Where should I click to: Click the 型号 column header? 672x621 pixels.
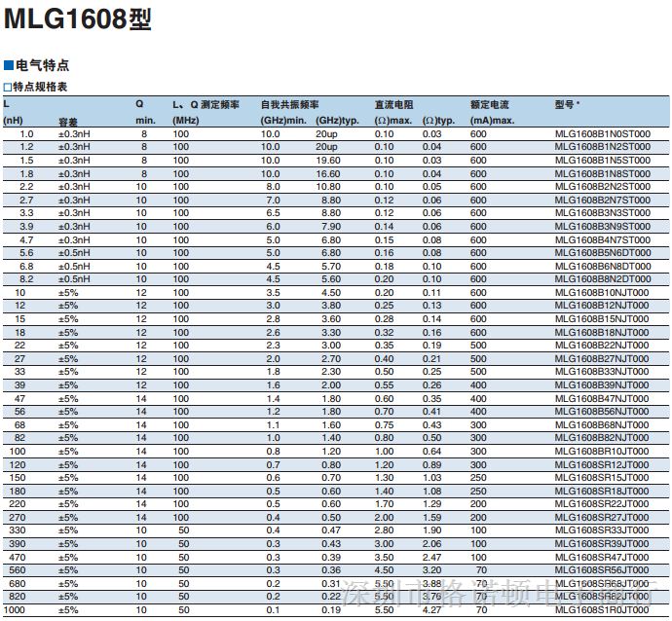click(565, 105)
